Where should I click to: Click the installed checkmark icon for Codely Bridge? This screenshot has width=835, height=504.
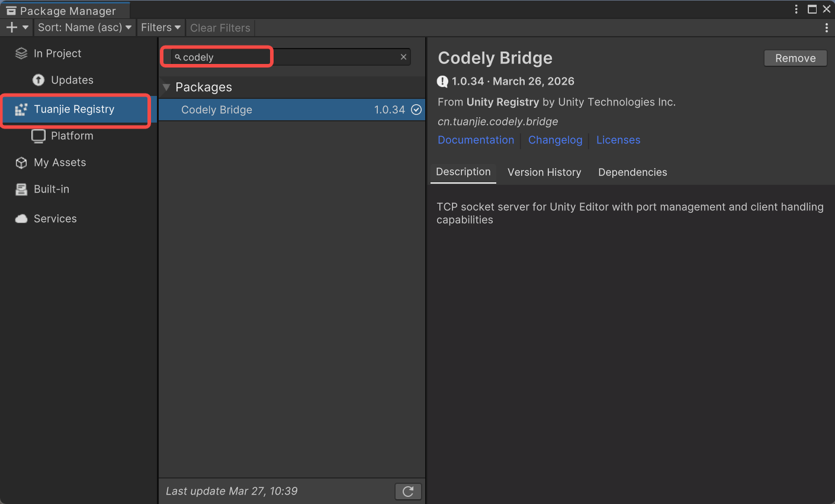point(416,110)
